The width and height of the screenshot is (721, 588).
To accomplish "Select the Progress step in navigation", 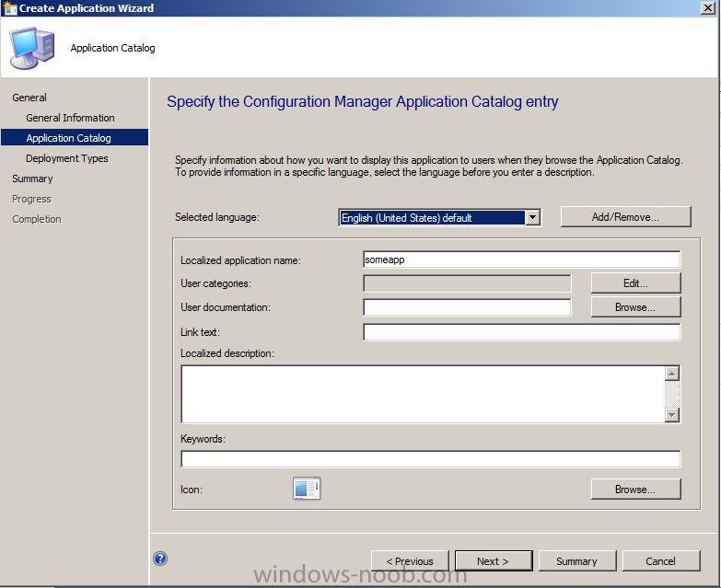I will 31,199.
